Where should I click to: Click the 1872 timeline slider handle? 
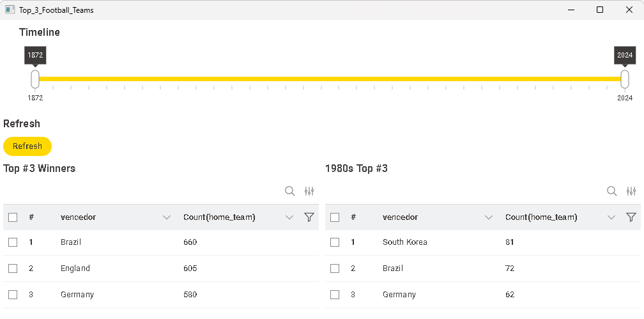[x=35, y=79]
